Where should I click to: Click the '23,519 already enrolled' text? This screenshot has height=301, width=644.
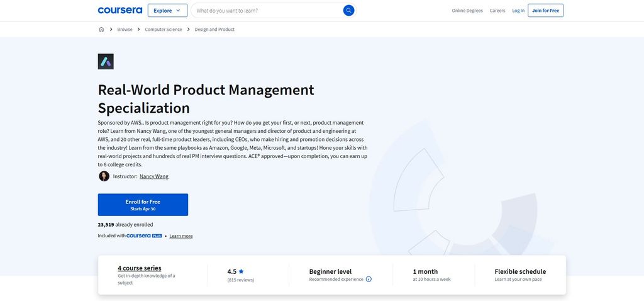coord(125,225)
